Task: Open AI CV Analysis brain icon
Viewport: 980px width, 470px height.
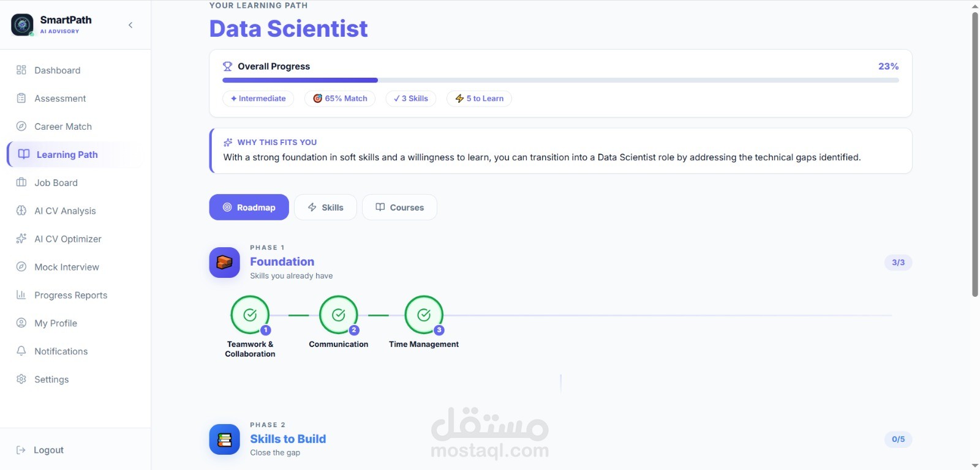Action: tap(21, 211)
